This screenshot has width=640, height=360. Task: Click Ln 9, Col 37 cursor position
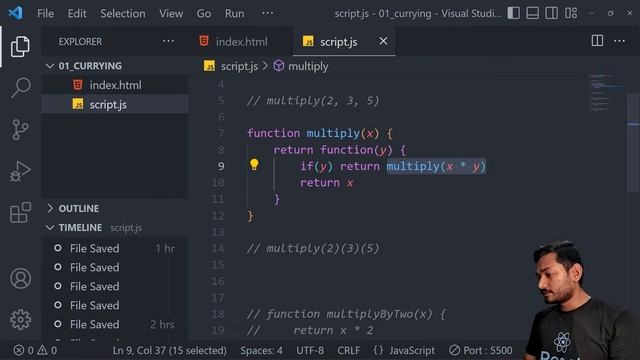click(169, 350)
